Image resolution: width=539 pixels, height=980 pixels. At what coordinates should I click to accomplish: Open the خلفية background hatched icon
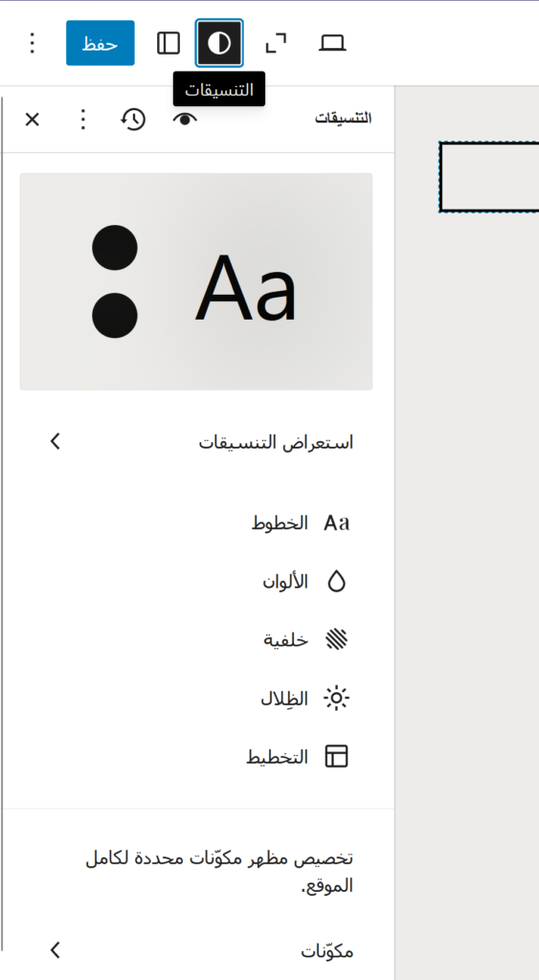[x=336, y=639]
